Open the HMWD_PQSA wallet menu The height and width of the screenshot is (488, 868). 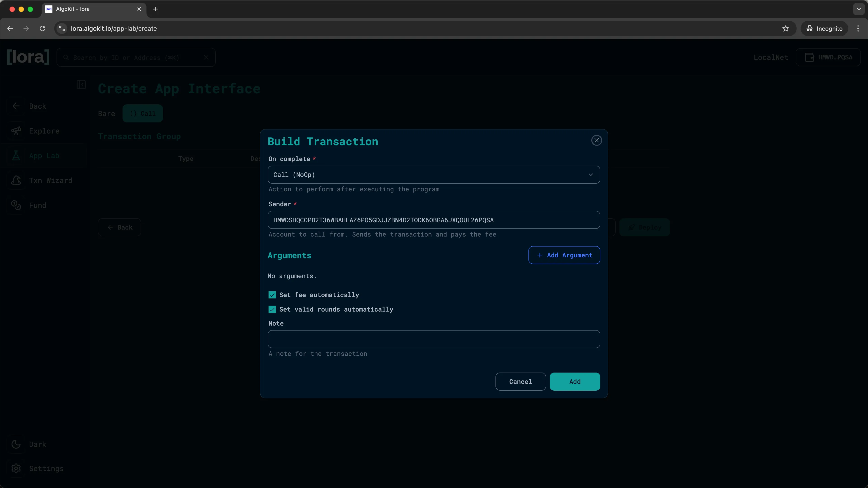tap(829, 57)
